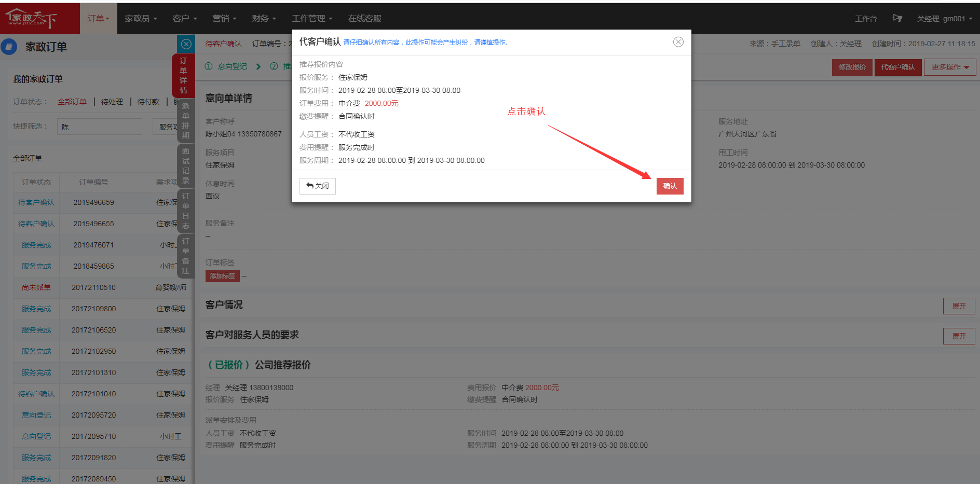Open the 订单 dropdown menu
The width and height of the screenshot is (980, 484).
99,18
